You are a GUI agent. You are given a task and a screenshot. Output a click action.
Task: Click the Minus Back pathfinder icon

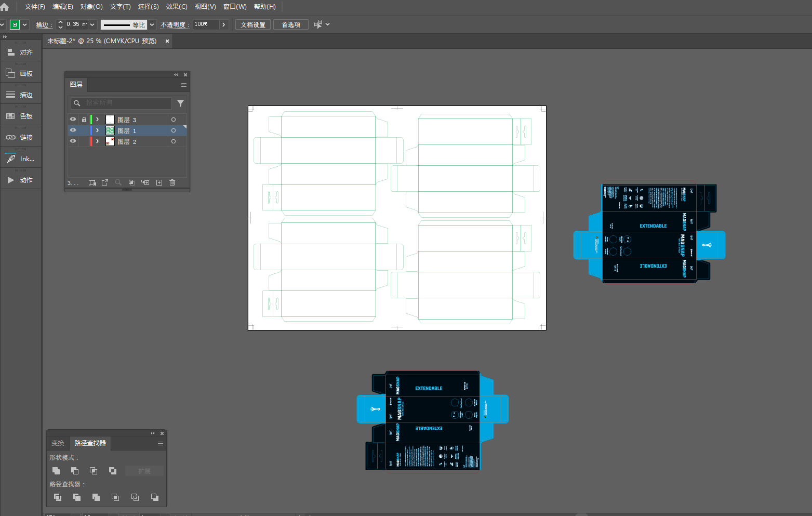click(x=155, y=497)
